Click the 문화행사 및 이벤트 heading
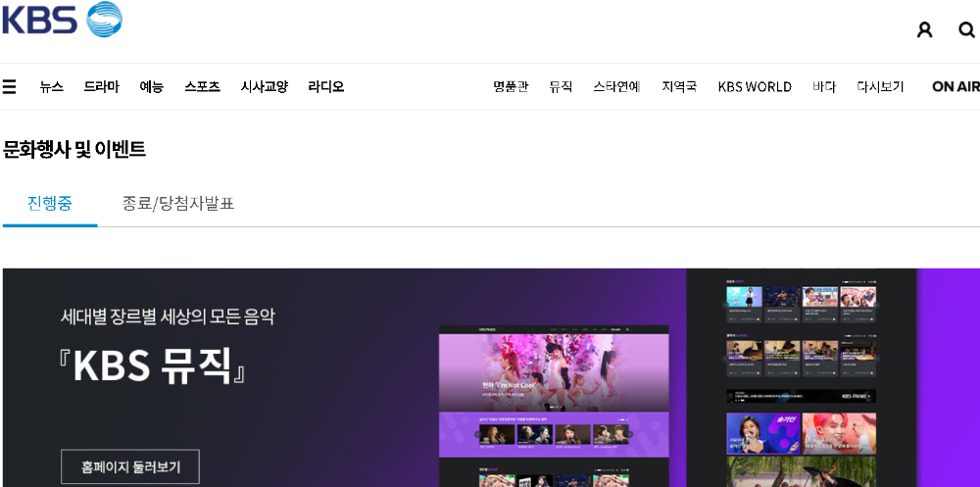Screen dimensions: 980x487 [73, 150]
